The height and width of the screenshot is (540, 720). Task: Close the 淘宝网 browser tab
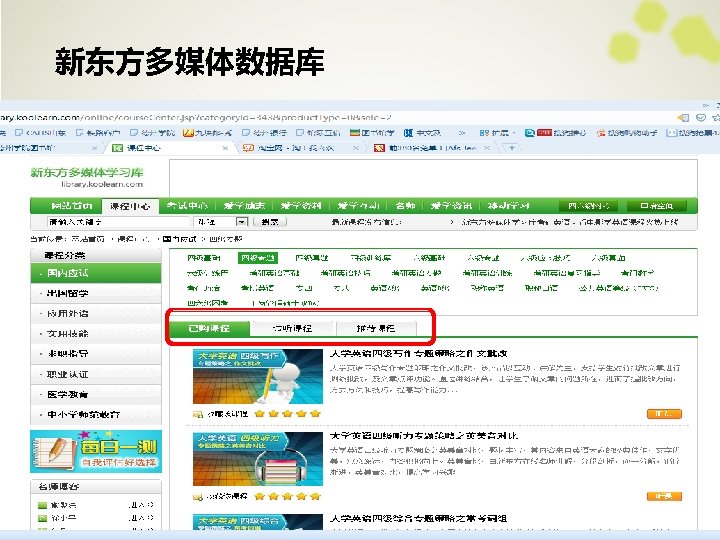tap(355, 148)
